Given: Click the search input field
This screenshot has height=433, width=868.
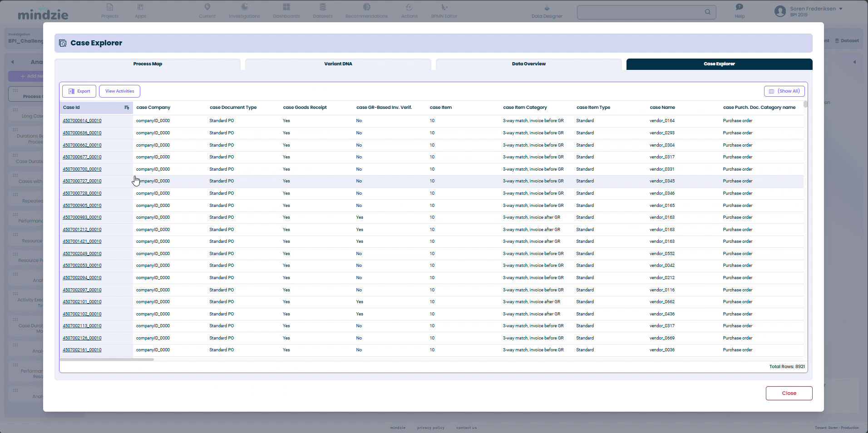Looking at the screenshot, I should point(640,12).
